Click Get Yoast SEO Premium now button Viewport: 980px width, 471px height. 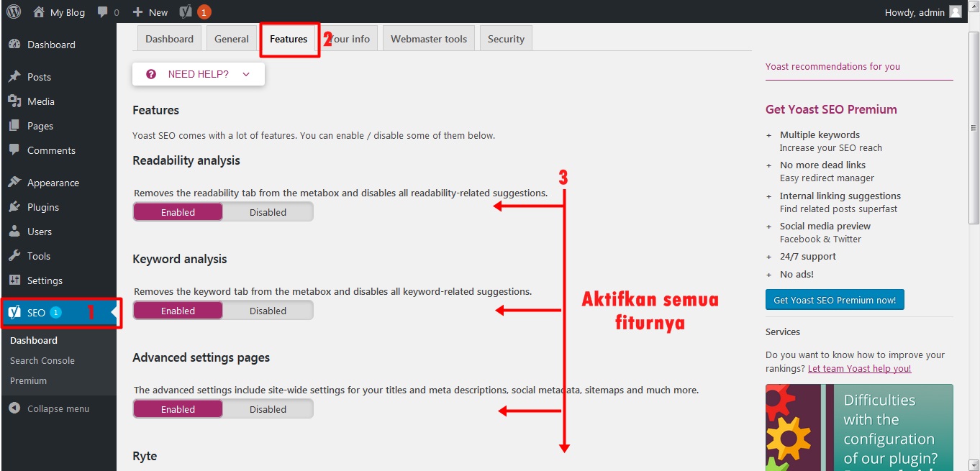(x=835, y=300)
